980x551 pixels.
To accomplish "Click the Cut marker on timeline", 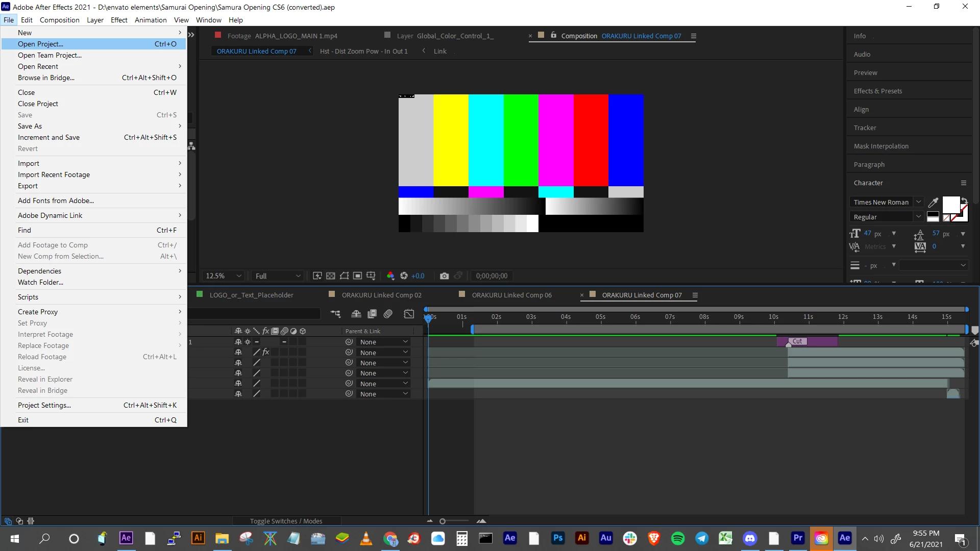I will point(797,341).
